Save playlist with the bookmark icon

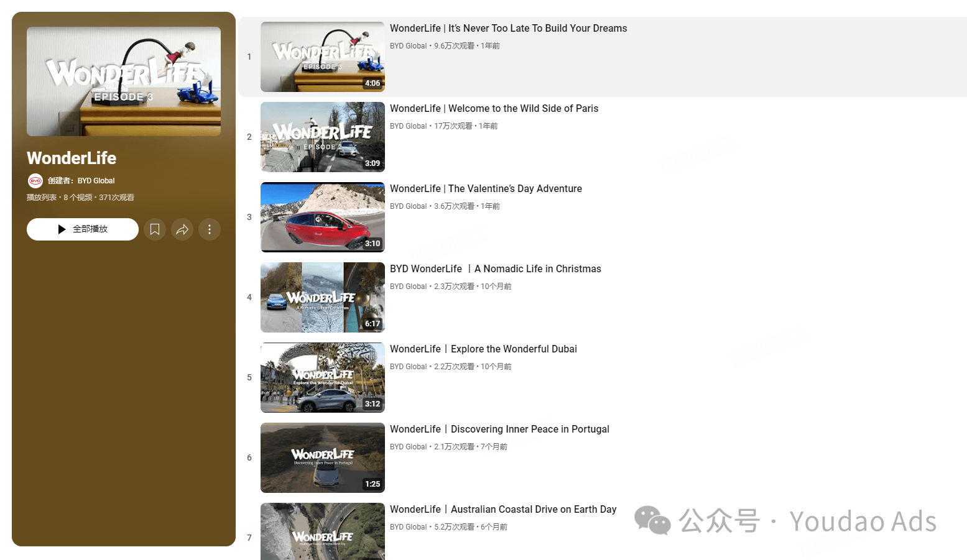tap(155, 229)
